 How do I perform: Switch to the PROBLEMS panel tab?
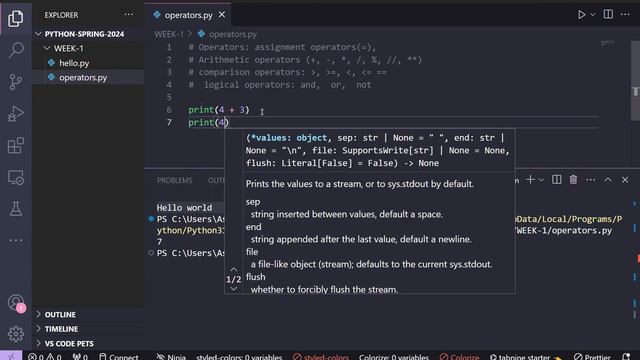174,180
